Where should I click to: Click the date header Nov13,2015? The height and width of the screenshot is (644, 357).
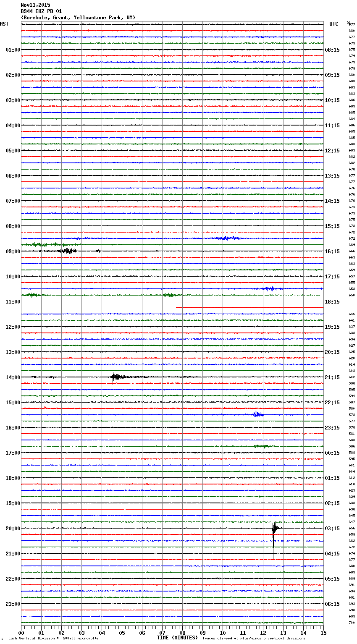(x=35, y=5)
